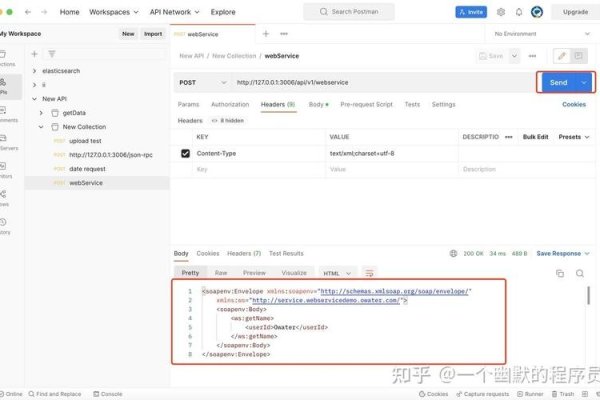Switch to edit pencil mode
Image resolution: width=600 pixels, height=400 pixels.
tap(562, 56)
